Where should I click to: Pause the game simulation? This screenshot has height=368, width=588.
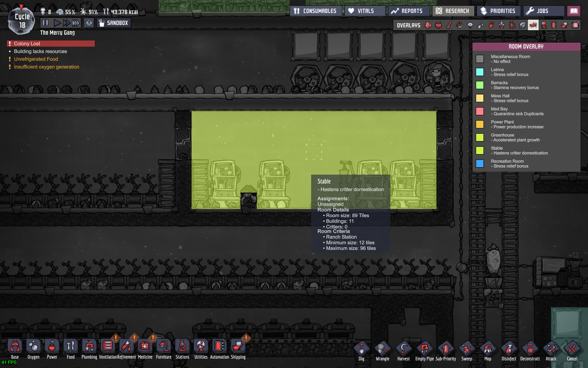pyautogui.click(x=45, y=23)
